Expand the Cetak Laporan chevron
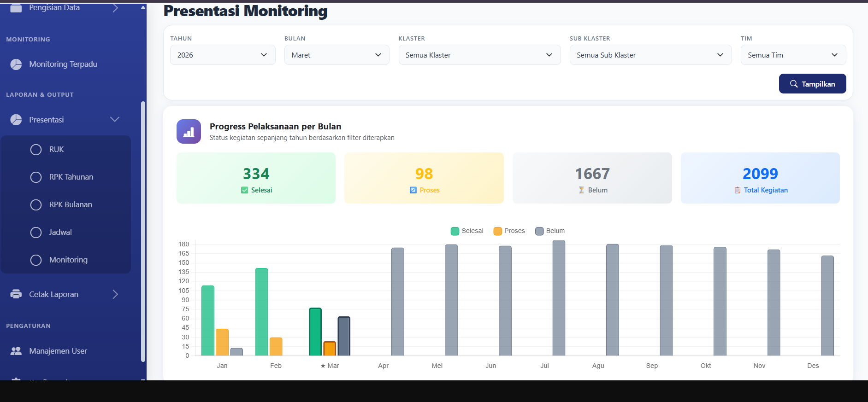The image size is (868, 402). [x=115, y=294]
